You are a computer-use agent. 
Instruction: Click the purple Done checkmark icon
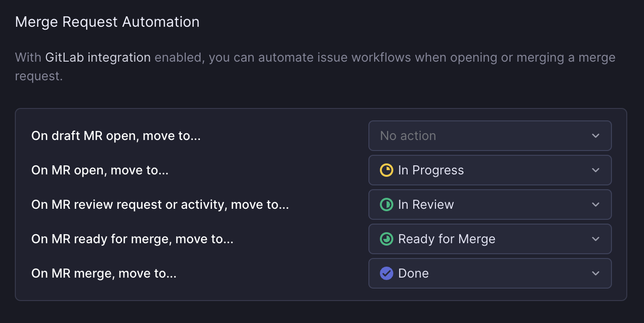tap(387, 273)
